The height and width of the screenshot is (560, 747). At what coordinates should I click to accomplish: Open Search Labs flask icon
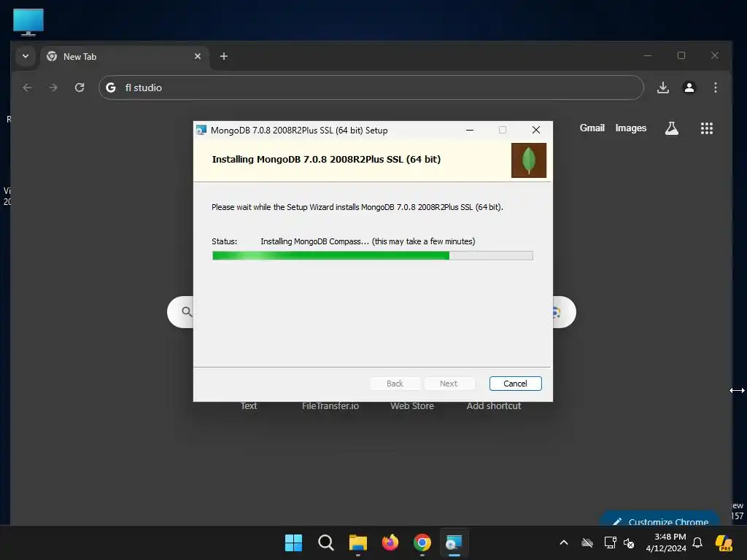672,128
